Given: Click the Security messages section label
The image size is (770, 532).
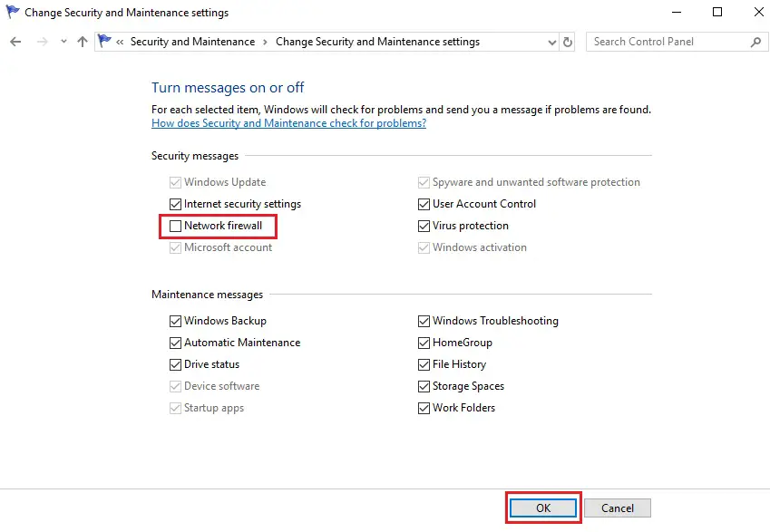Looking at the screenshot, I should tap(195, 156).
